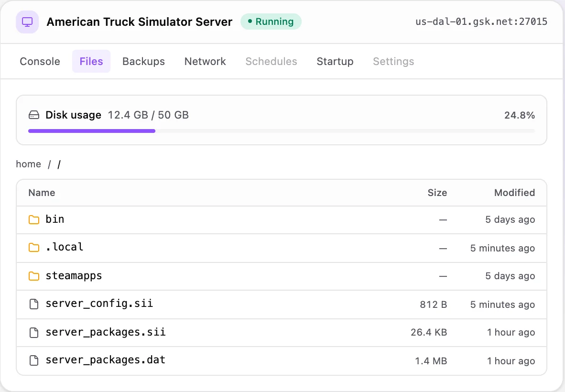Click the Name column header

42,193
